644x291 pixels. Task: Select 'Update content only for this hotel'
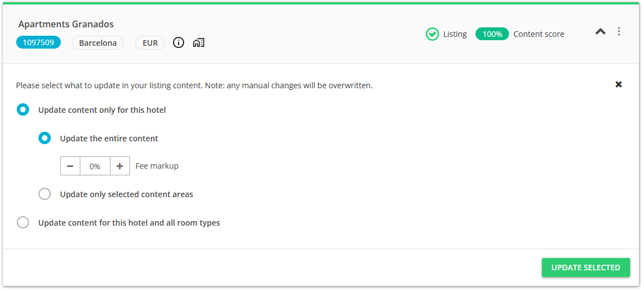coord(23,110)
